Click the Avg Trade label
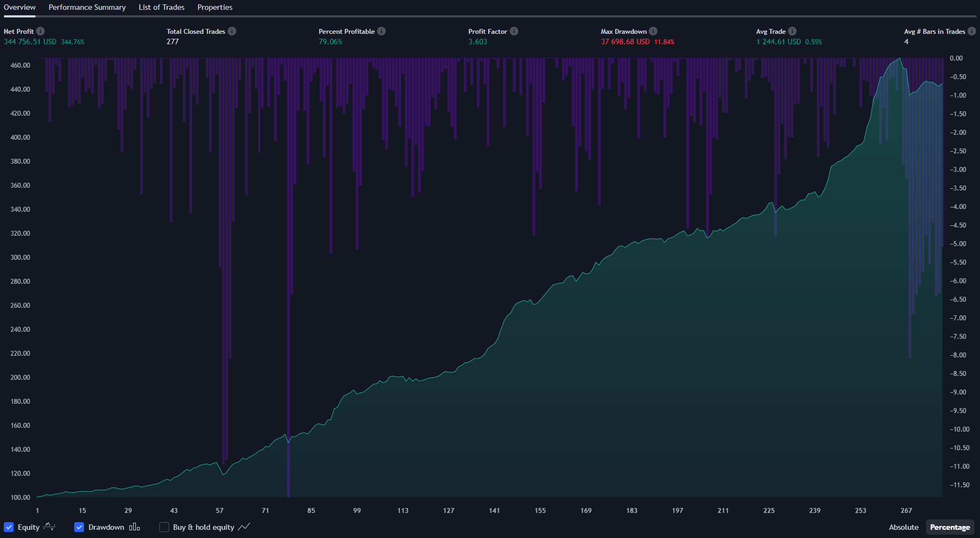The image size is (980, 538). (770, 32)
